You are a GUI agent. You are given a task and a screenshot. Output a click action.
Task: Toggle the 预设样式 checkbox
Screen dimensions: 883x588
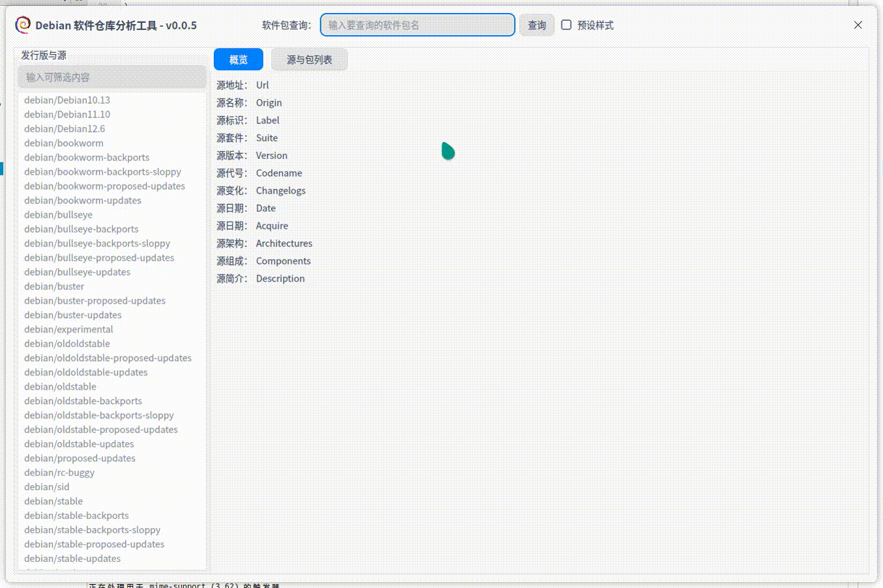click(x=566, y=25)
